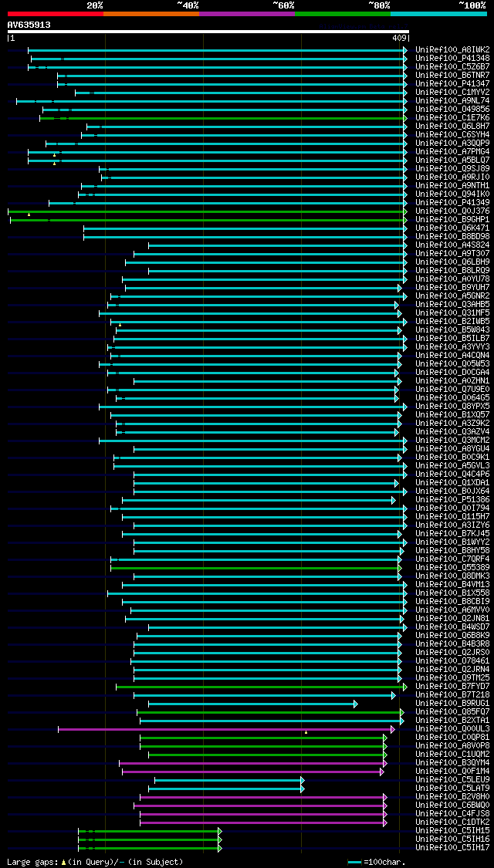The height and width of the screenshot is (868, 494).
Task: Open the UniRef100_P41348 hit label
Action: tap(452, 58)
